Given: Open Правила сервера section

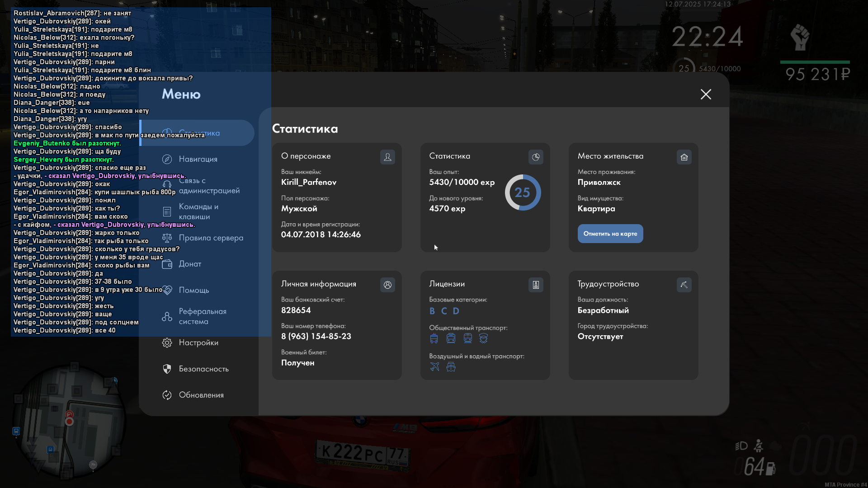Looking at the screenshot, I should tap(197, 238).
